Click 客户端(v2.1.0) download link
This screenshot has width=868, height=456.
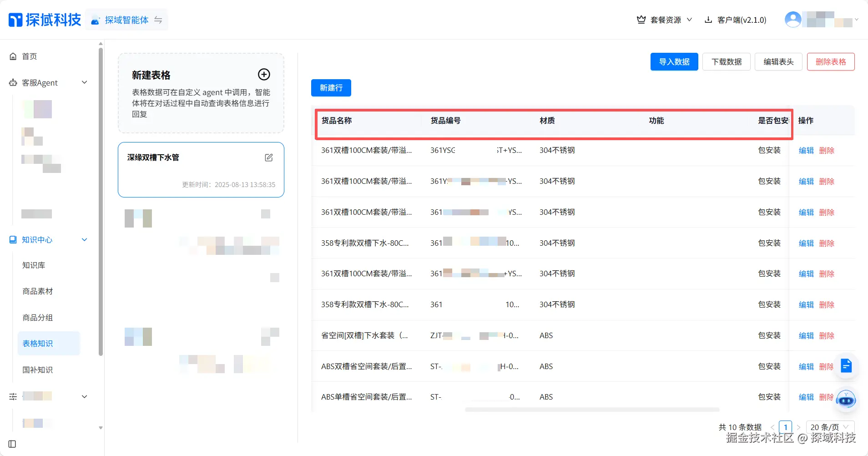pyautogui.click(x=742, y=20)
